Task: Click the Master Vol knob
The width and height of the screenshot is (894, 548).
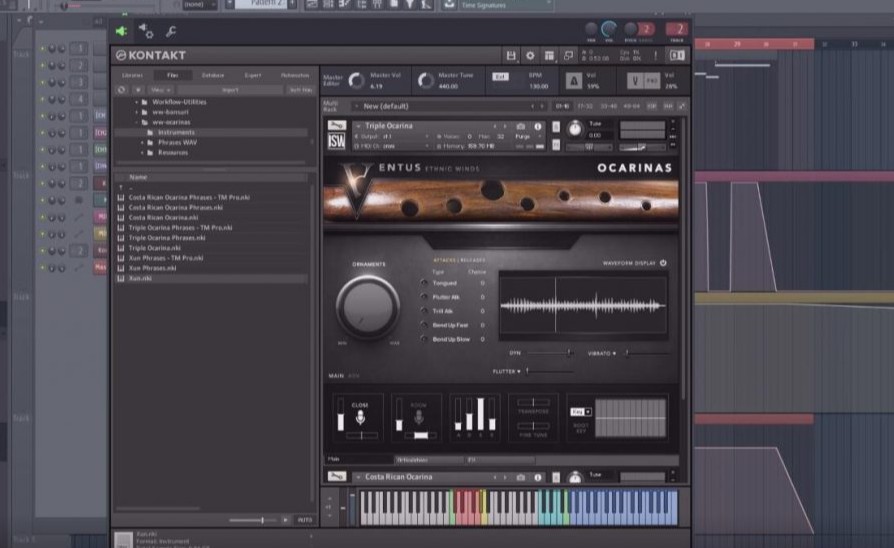Action: click(x=356, y=81)
